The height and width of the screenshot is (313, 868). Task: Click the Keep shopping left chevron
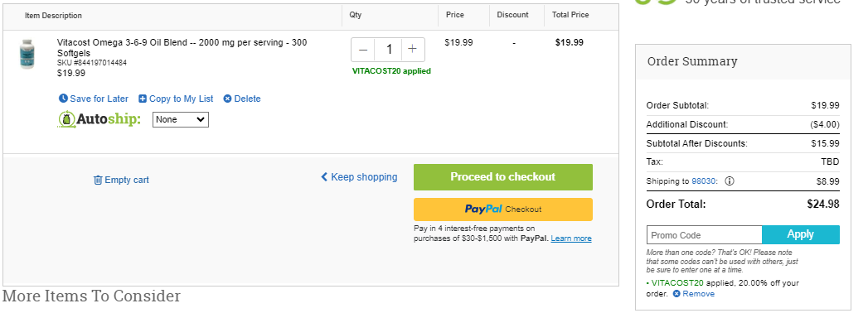click(x=324, y=177)
